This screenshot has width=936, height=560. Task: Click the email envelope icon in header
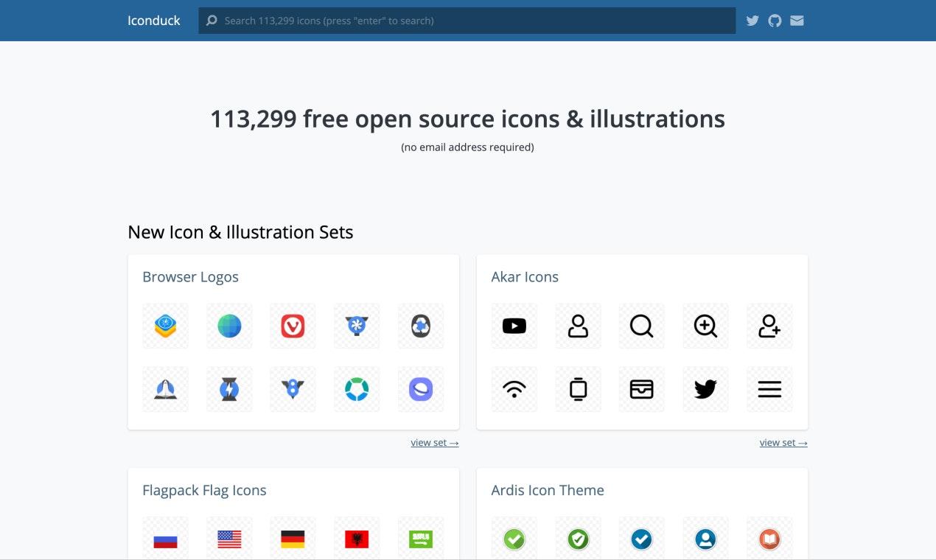(797, 21)
